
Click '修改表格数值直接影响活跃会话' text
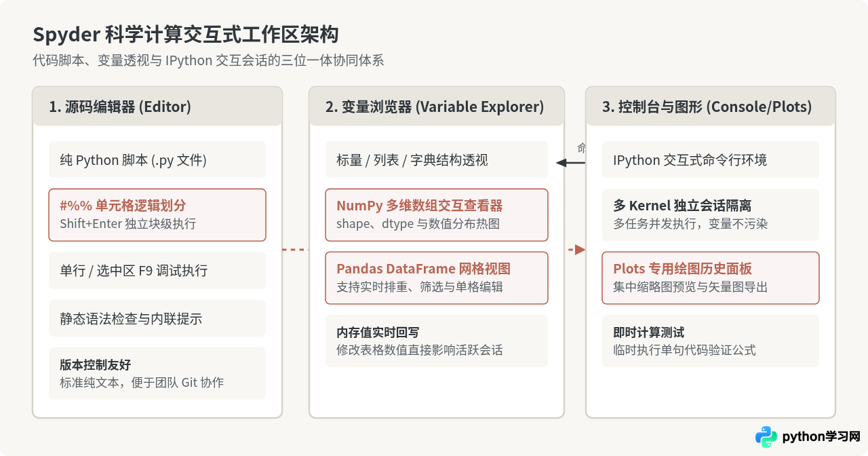[x=420, y=350]
